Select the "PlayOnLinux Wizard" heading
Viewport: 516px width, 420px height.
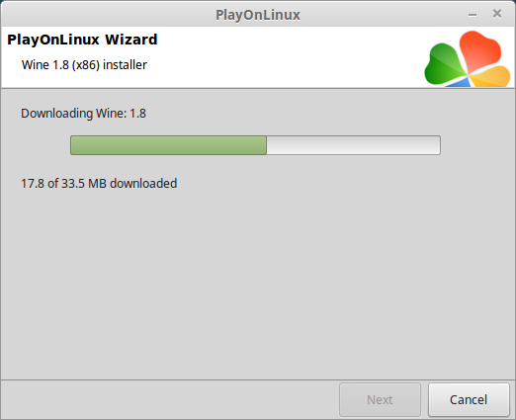(82, 40)
